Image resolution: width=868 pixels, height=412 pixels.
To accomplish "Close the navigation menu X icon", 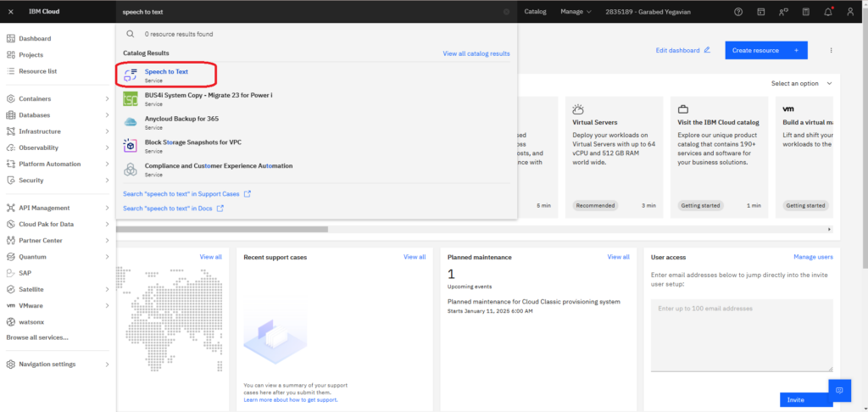I will 11,12.
